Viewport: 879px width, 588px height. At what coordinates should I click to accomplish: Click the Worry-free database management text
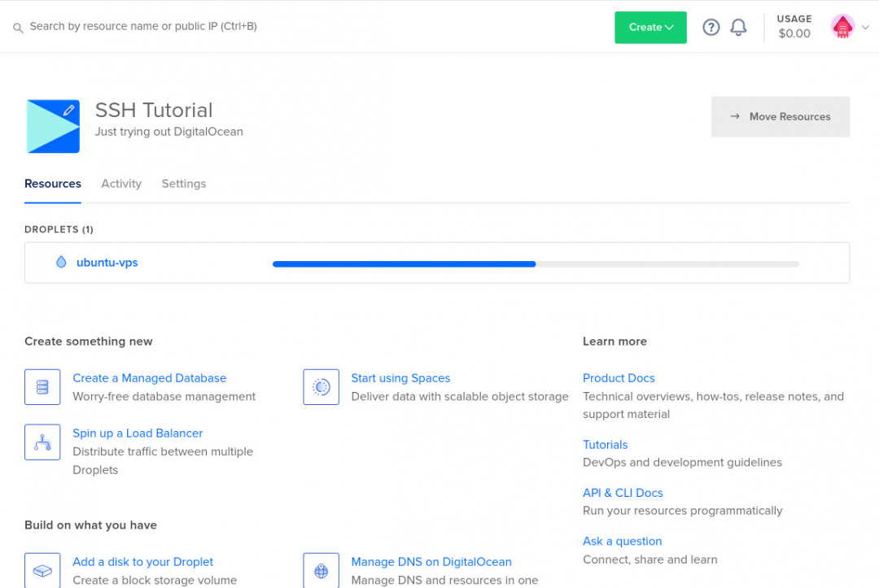tap(164, 397)
